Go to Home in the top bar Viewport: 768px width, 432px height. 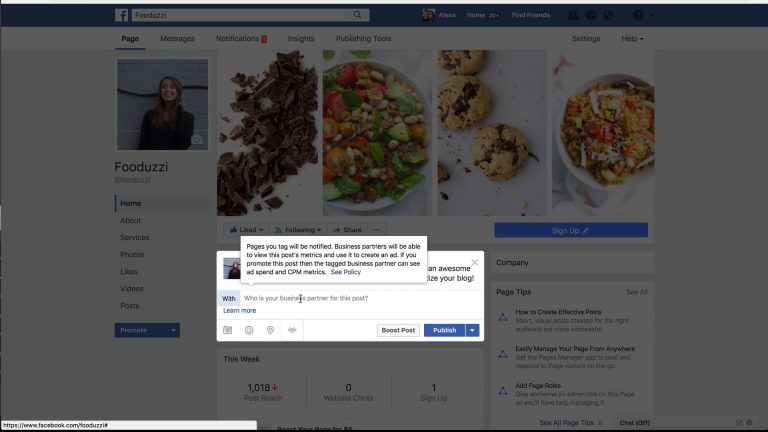coord(476,15)
